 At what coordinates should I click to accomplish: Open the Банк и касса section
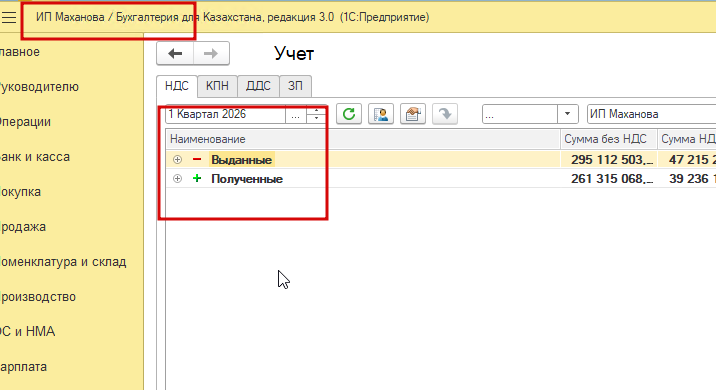[x=35, y=157]
